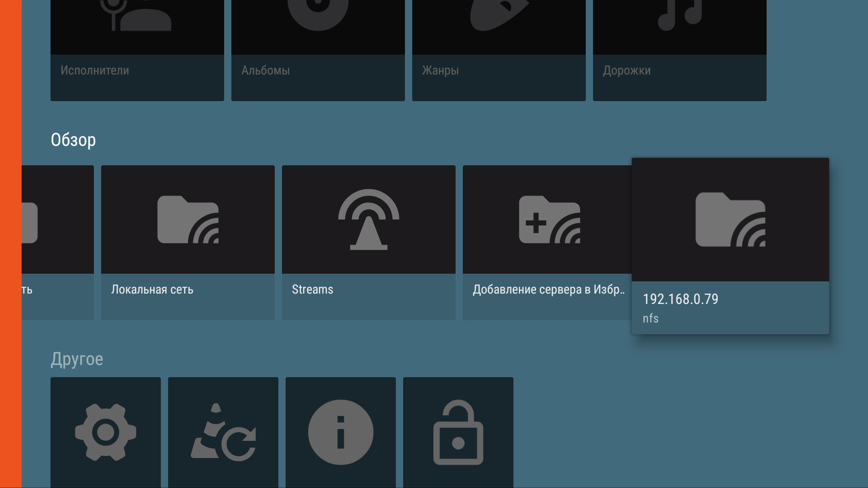
Task: Open the 192.168.0.79 nfs share
Action: coord(730,220)
